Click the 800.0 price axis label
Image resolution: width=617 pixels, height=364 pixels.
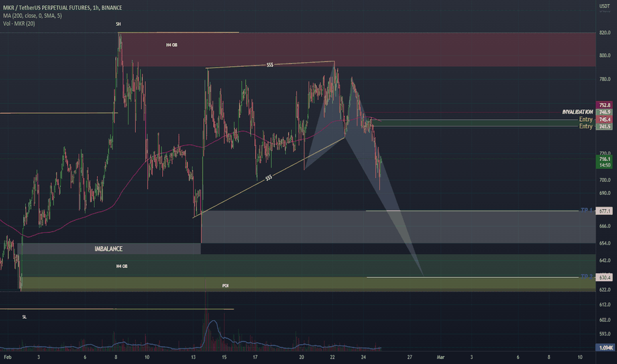tap(605, 56)
